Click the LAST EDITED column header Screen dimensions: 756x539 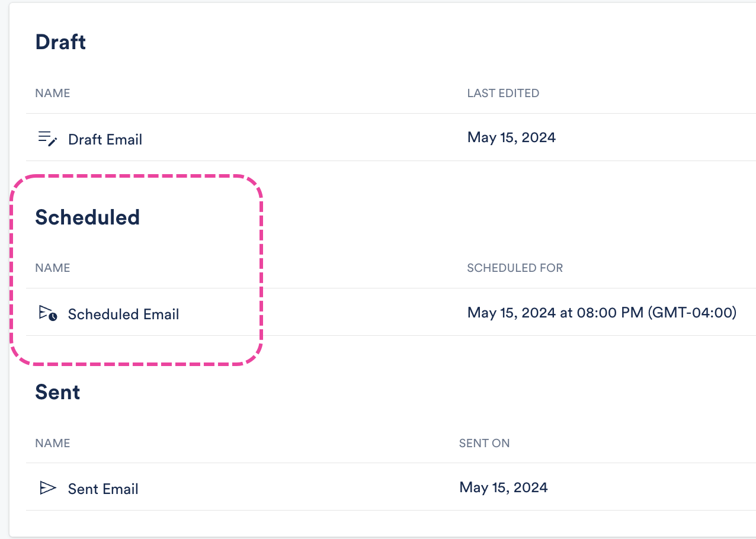pos(503,93)
